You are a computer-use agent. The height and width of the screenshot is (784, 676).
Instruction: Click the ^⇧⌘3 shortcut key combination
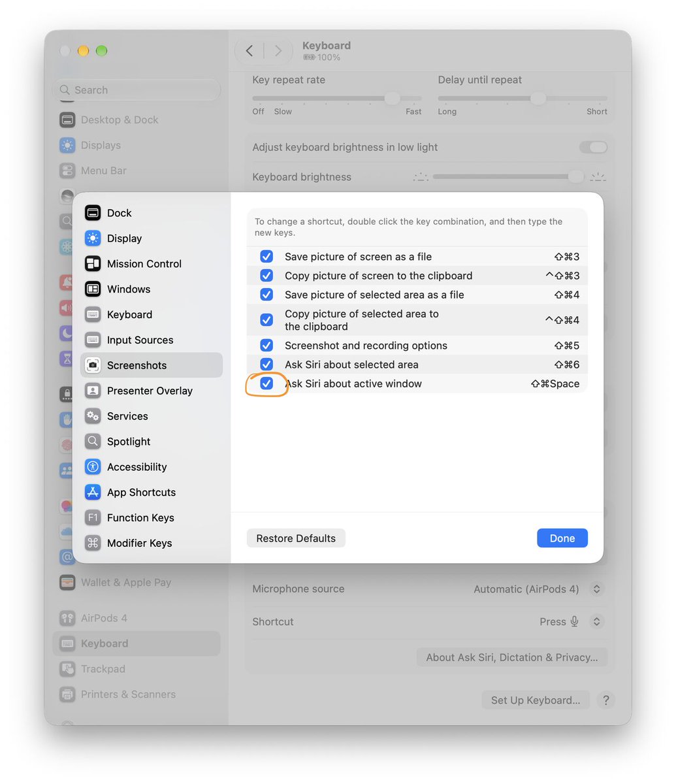pyautogui.click(x=562, y=276)
